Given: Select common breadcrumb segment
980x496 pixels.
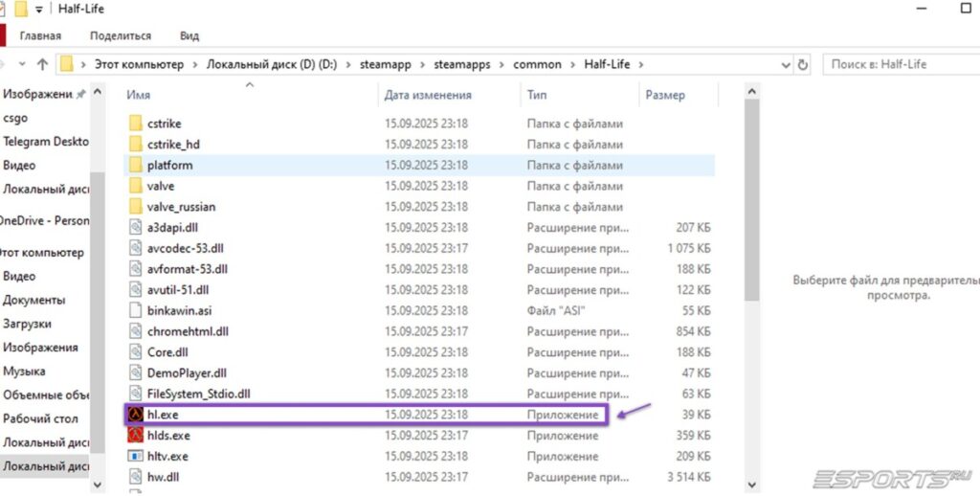Looking at the screenshot, I should (538, 64).
